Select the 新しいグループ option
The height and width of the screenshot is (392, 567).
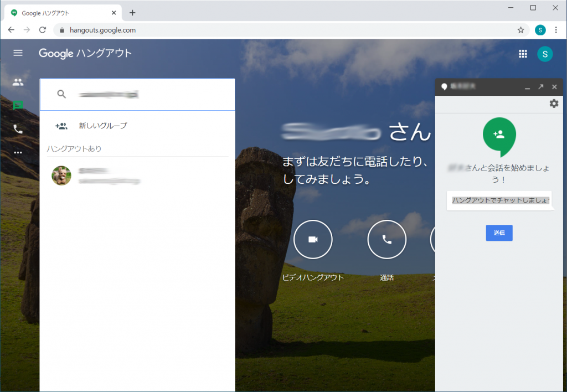137,126
